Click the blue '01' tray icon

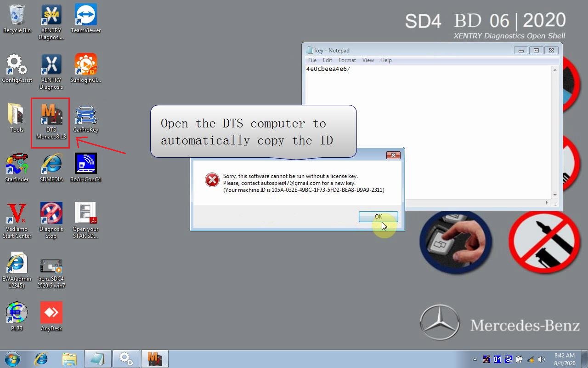coord(498,359)
